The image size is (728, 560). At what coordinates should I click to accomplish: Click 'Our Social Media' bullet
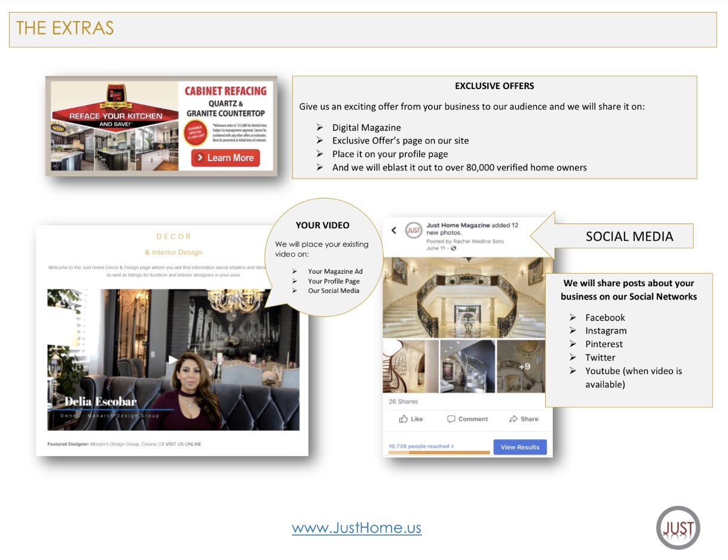[x=334, y=290]
